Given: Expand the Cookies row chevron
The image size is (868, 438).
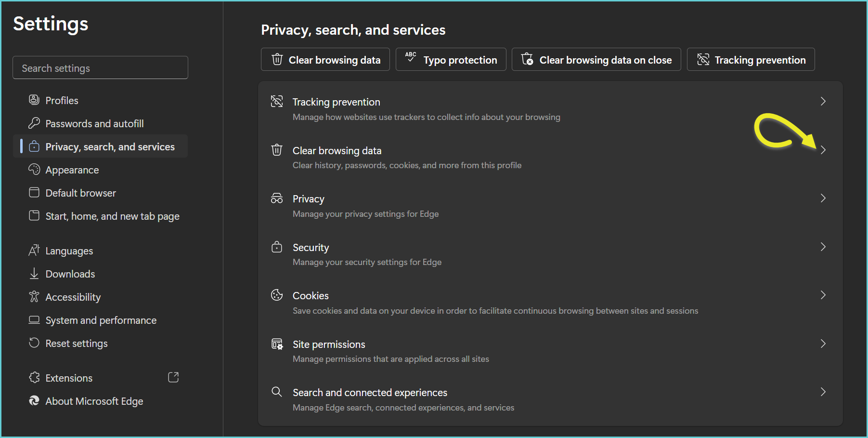Looking at the screenshot, I should 823,295.
